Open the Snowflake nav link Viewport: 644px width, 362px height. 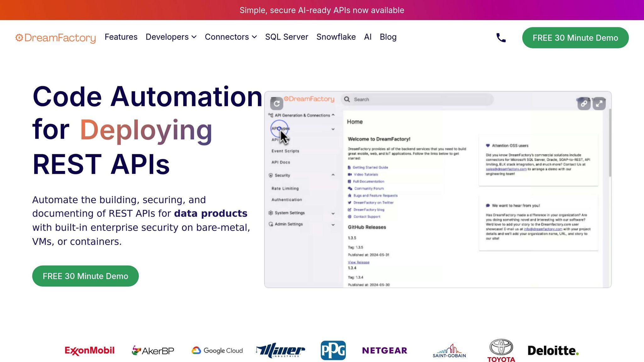click(x=336, y=37)
